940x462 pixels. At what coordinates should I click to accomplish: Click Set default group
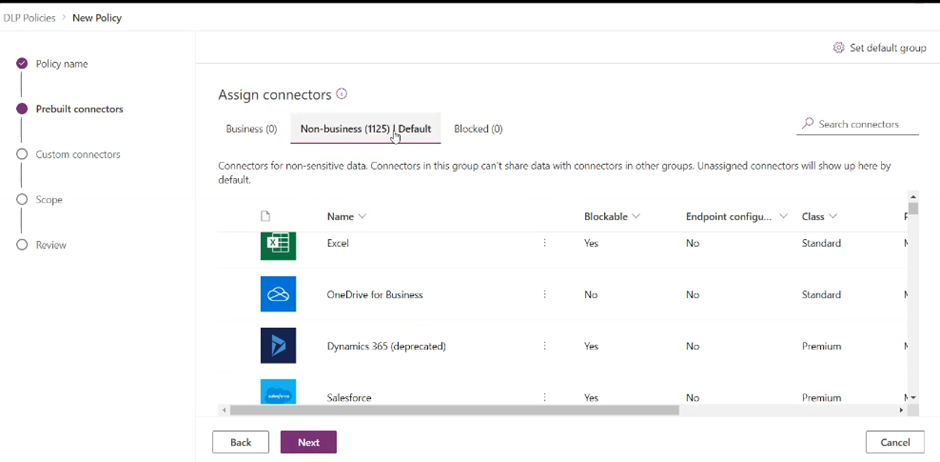(x=879, y=48)
